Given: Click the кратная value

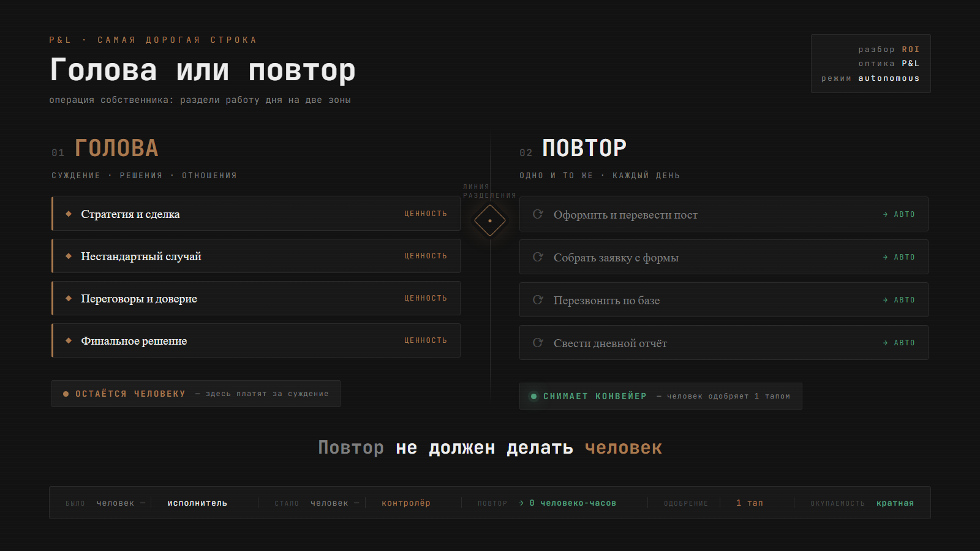Looking at the screenshot, I should click(895, 503).
